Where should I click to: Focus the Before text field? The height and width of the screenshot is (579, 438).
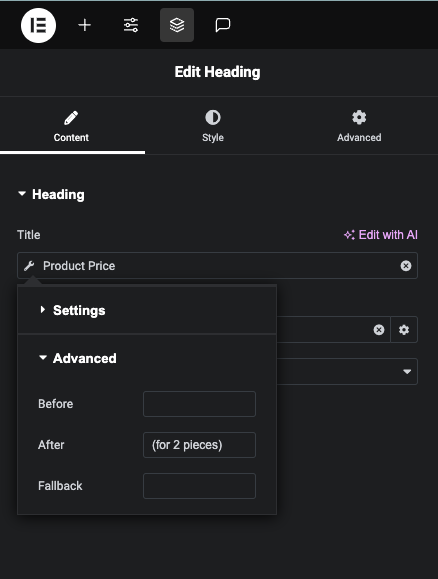click(199, 404)
